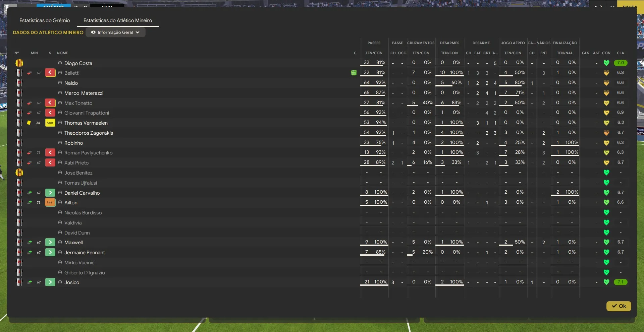Sort by GLS goals column header

[585, 53]
